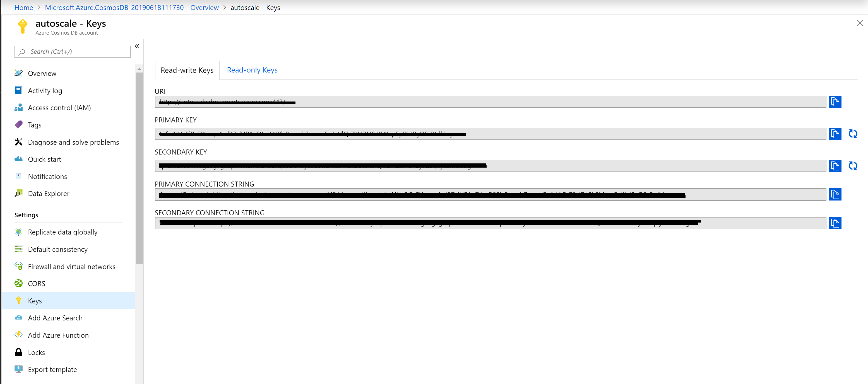
Task: Click the SECONDARY CONNECTION STRING field
Action: [490, 223]
